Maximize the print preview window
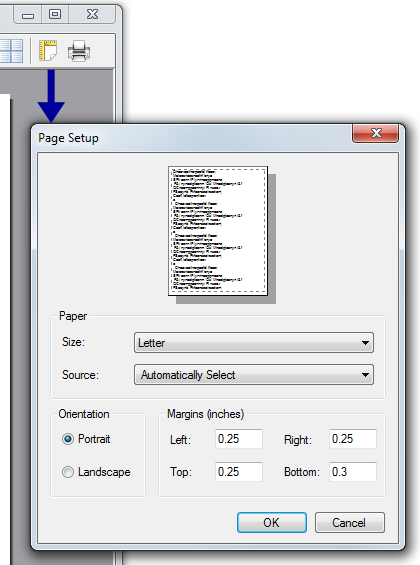The height and width of the screenshot is (565, 420). click(55, 15)
